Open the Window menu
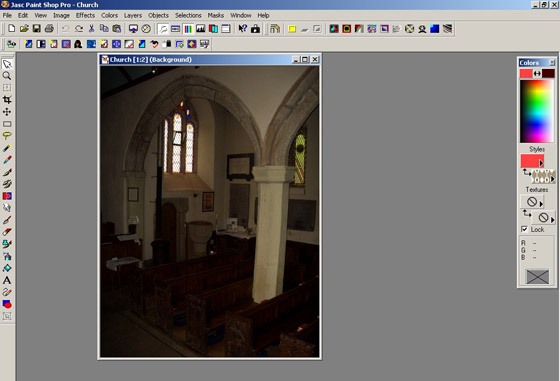This screenshot has width=560, height=381. 241,15
